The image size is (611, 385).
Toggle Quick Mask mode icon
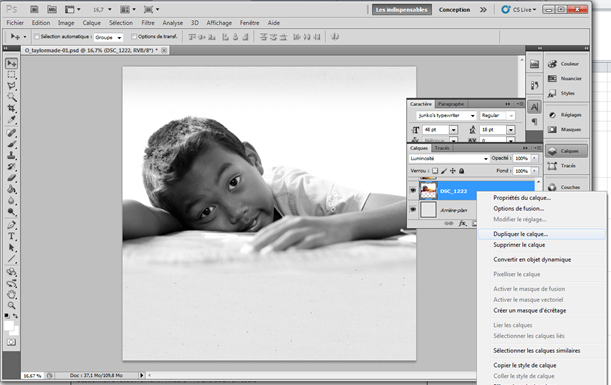tap(11, 342)
